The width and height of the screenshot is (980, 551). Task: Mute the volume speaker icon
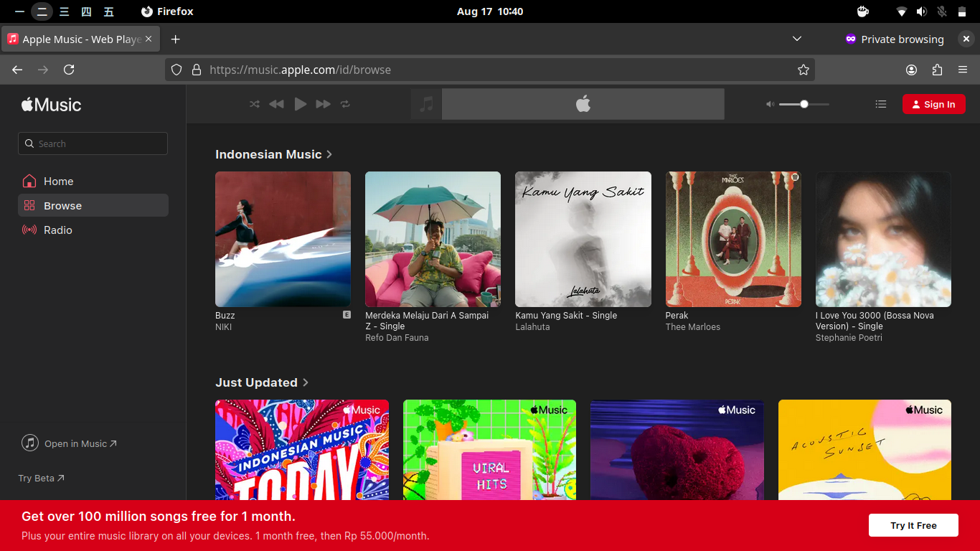[770, 104]
